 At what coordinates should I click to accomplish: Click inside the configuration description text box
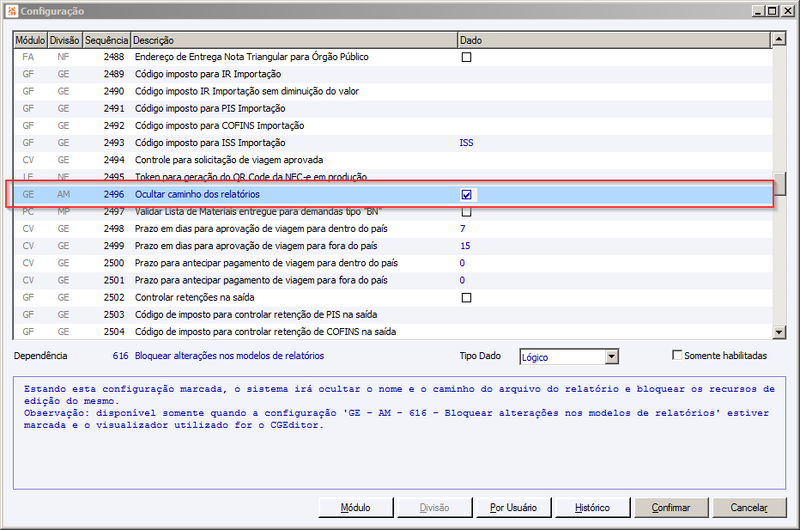click(399, 433)
